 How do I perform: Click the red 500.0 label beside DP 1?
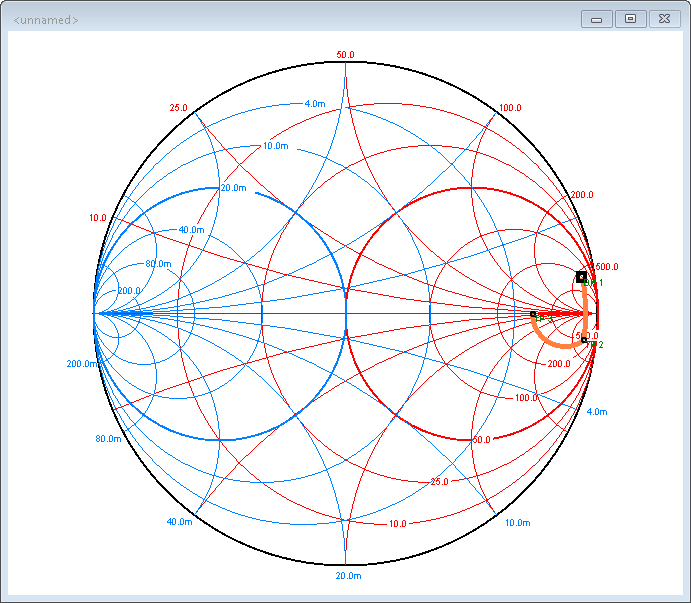607,267
